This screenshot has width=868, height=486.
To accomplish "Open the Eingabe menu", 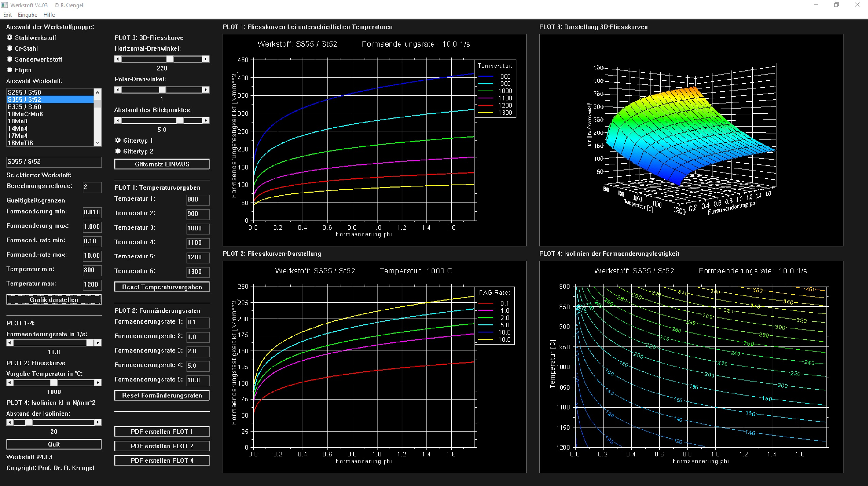I will 27,15.
